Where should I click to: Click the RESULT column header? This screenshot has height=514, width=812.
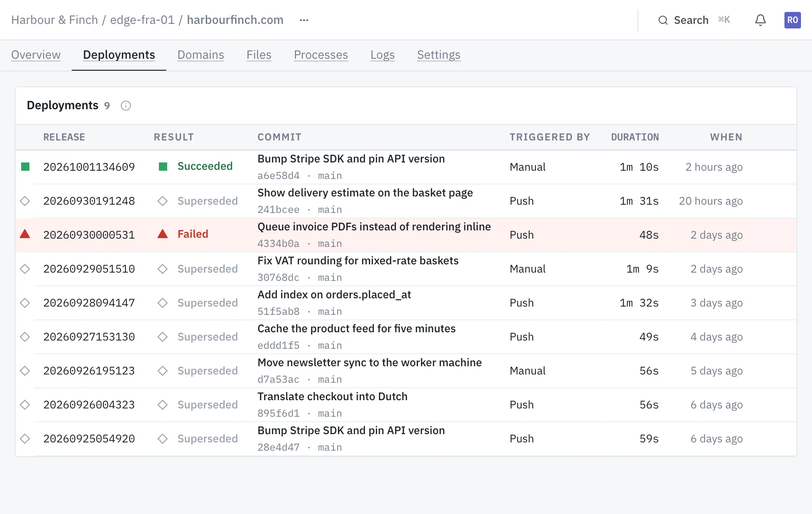tap(174, 137)
